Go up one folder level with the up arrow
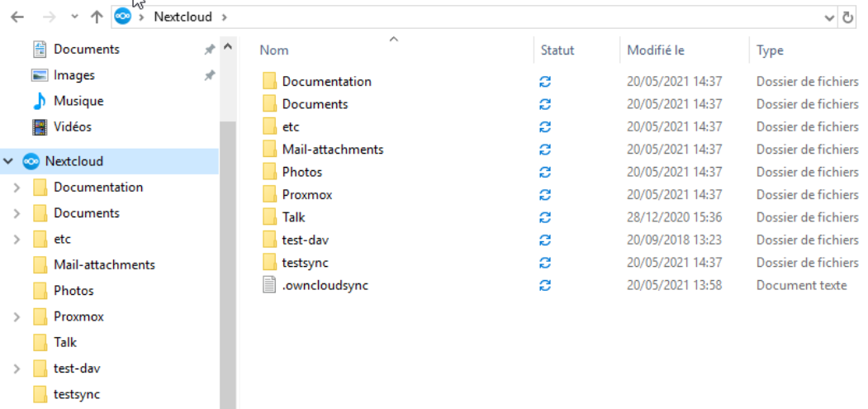The image size is (868, 409). pos(97,17)
